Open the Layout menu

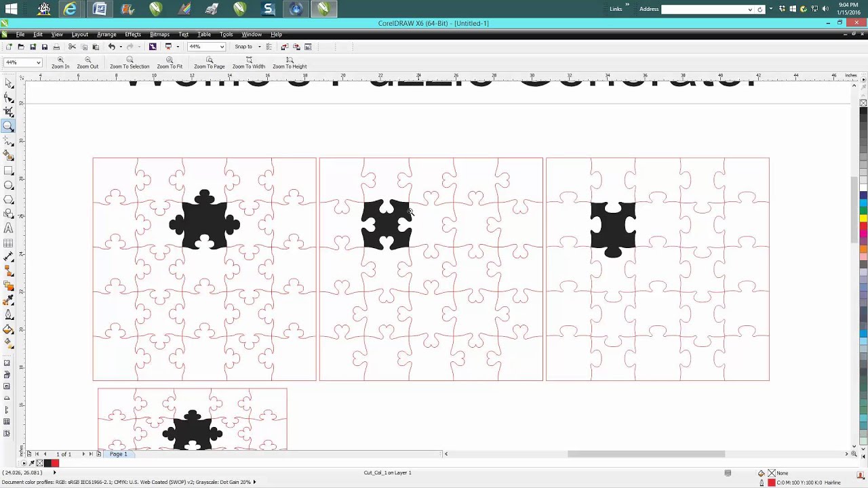tap(80, 35)
